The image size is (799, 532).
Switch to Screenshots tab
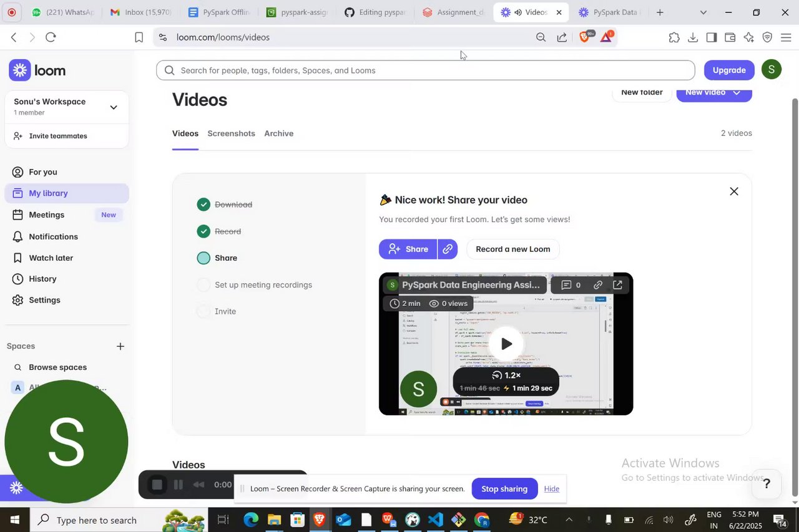231,133
